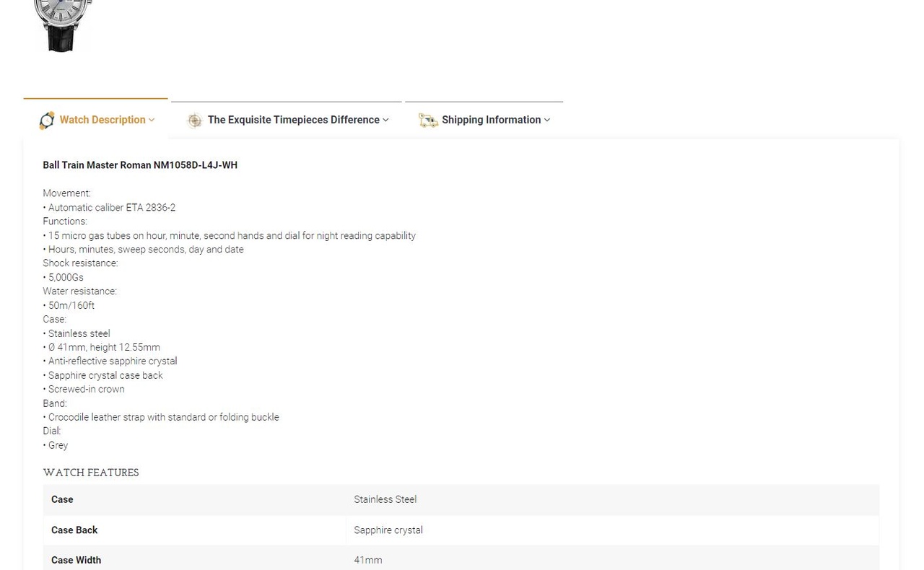Image resolution: width=924 pixels, height=570 pixels.
Task: Expand chevron next to Exquisite Timepieces Difference
Action: click(385, 120)
